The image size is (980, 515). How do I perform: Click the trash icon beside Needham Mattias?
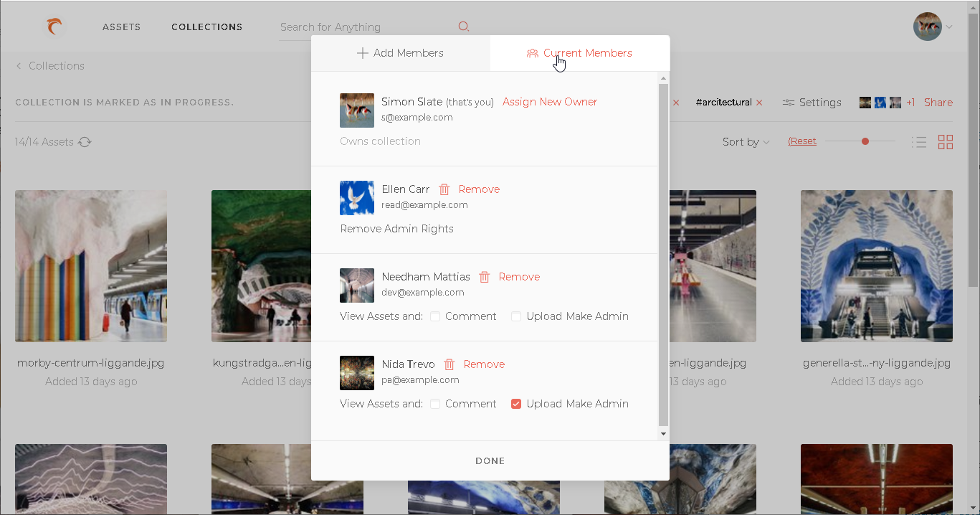click(485, 277)
